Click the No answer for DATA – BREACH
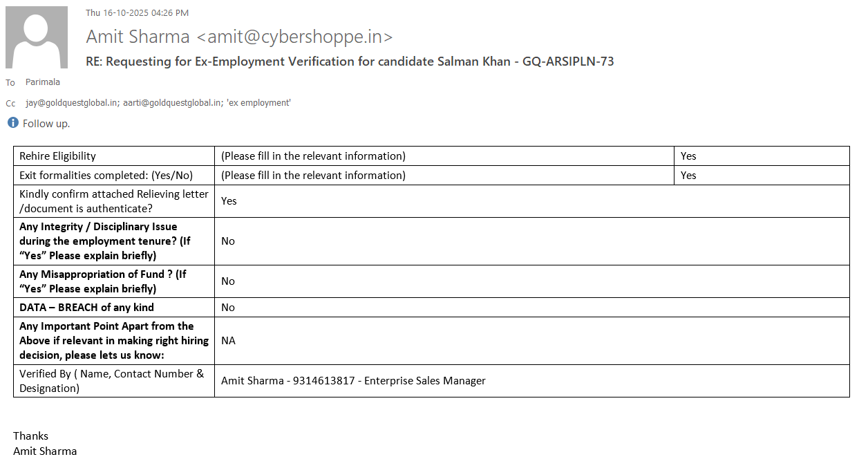Viewport: 868px width, 468px height. point(228,308)
